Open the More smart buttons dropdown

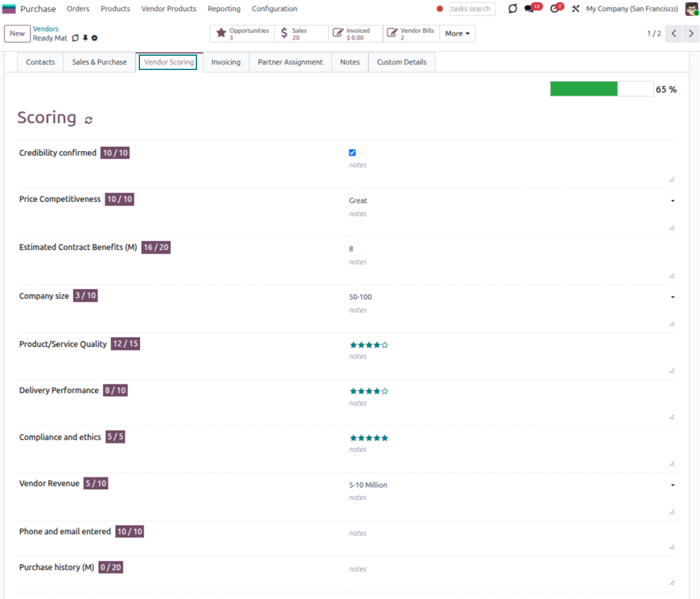[x=457, y=33]
